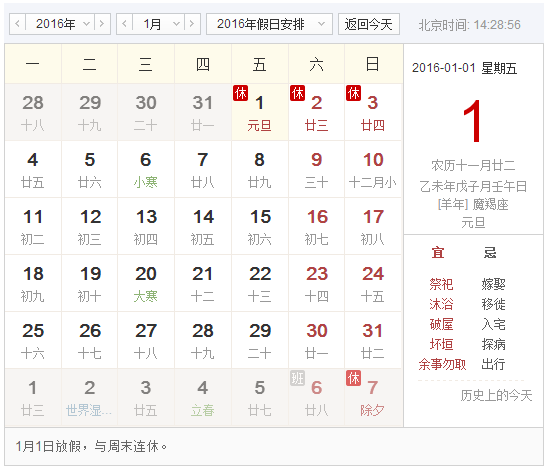Select January 15 date cell
551x473 pixels.
260,226
